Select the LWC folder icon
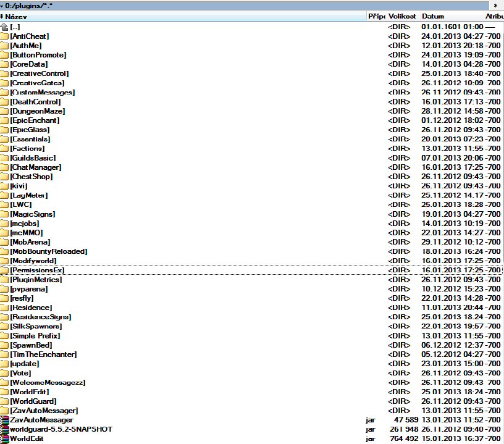 click(x=4, y=204)
